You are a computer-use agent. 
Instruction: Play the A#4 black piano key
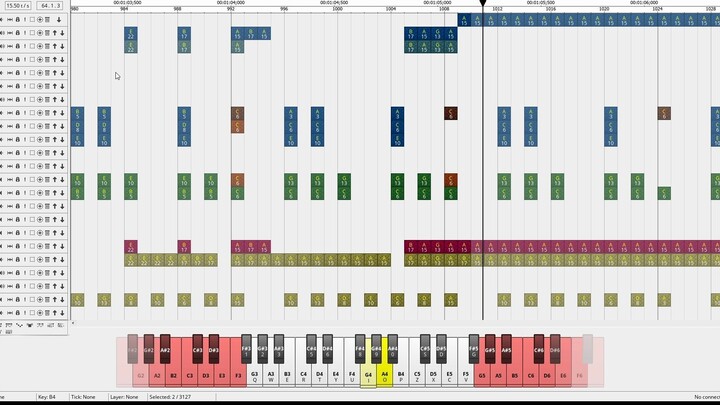tap(393, 349)
